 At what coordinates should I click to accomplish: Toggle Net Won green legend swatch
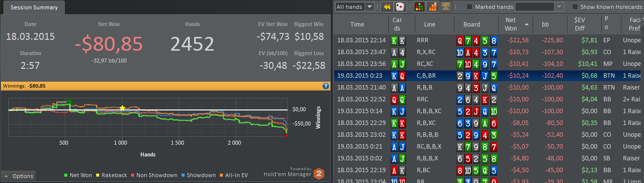[x=66, y=175]
